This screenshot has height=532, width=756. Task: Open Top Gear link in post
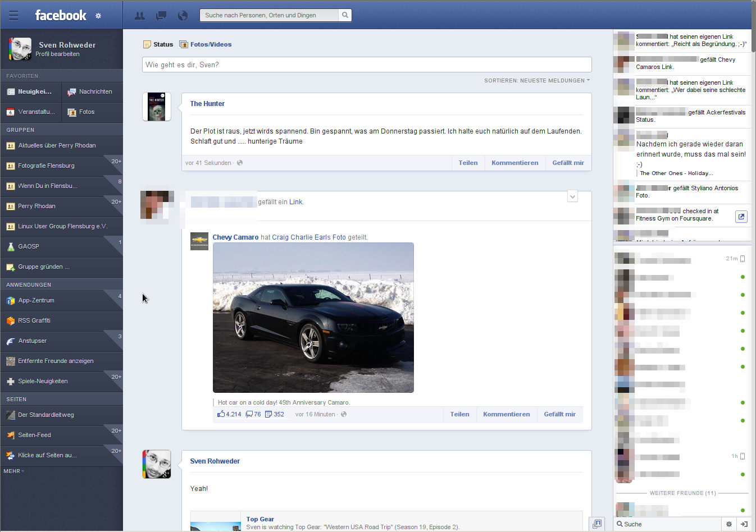tap(260, 519)
